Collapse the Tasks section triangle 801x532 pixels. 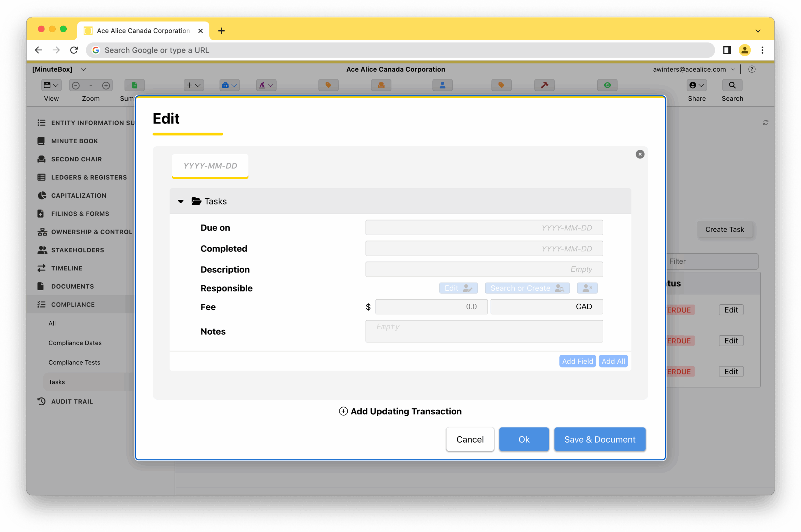click(x=181, y=201)
